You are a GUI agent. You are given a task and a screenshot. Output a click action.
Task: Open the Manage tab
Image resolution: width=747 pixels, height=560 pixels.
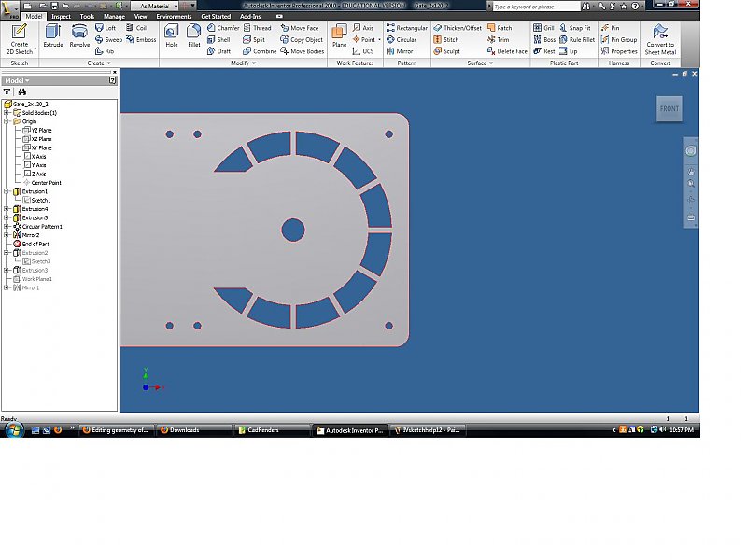click(114, 16)
